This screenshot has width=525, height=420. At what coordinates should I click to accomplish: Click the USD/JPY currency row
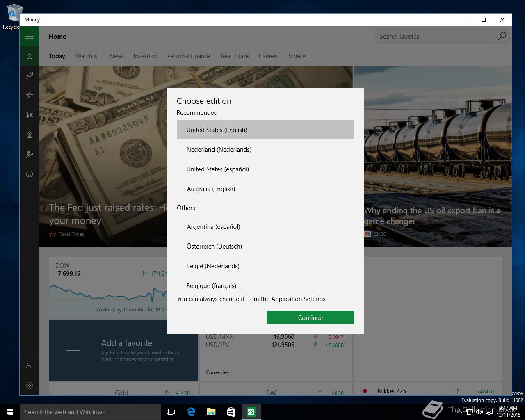coord(275,345)
